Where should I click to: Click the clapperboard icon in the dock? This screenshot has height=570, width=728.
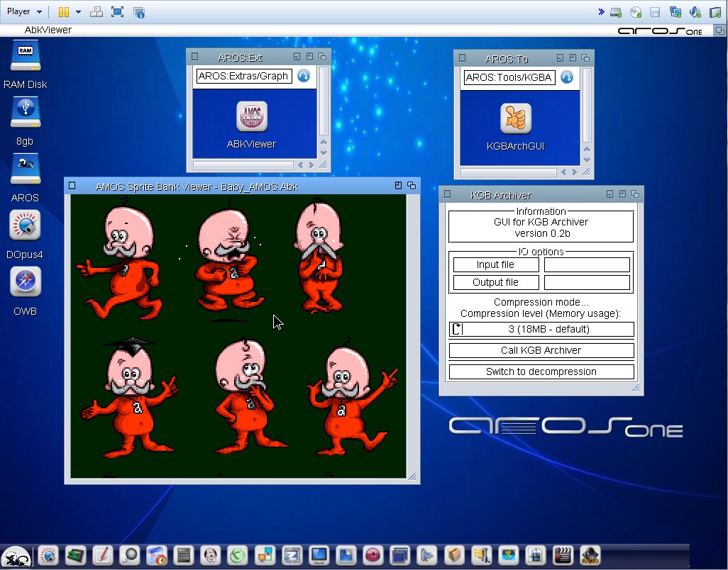pos(563,555)
